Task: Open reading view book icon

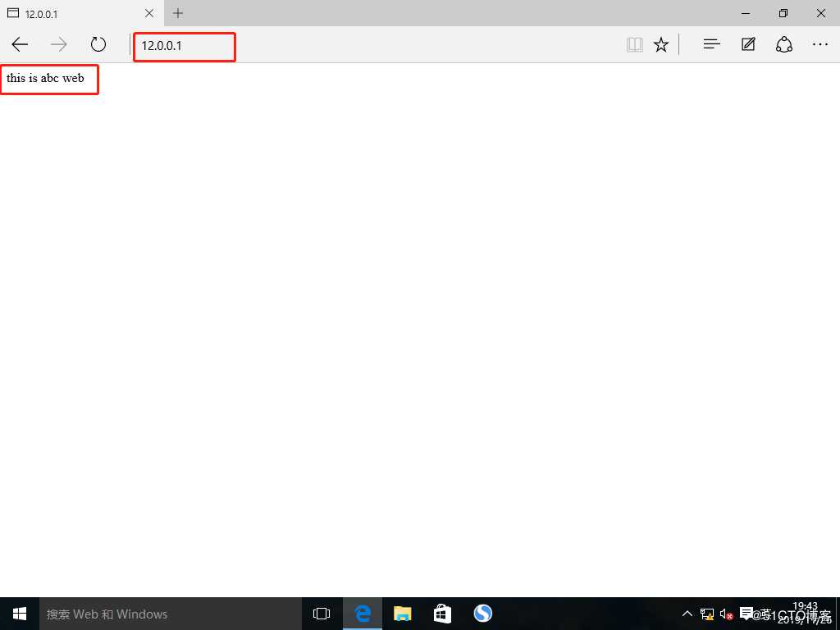Action: point(635,44)
